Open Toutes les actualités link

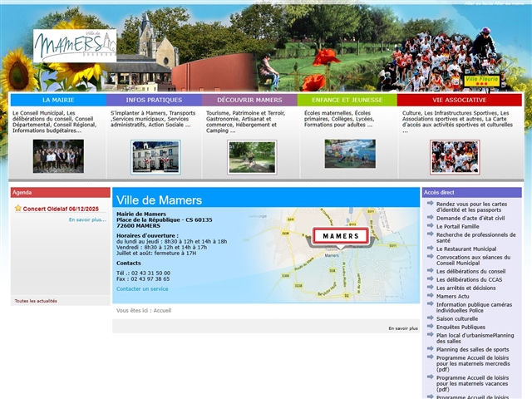(36, 301)
